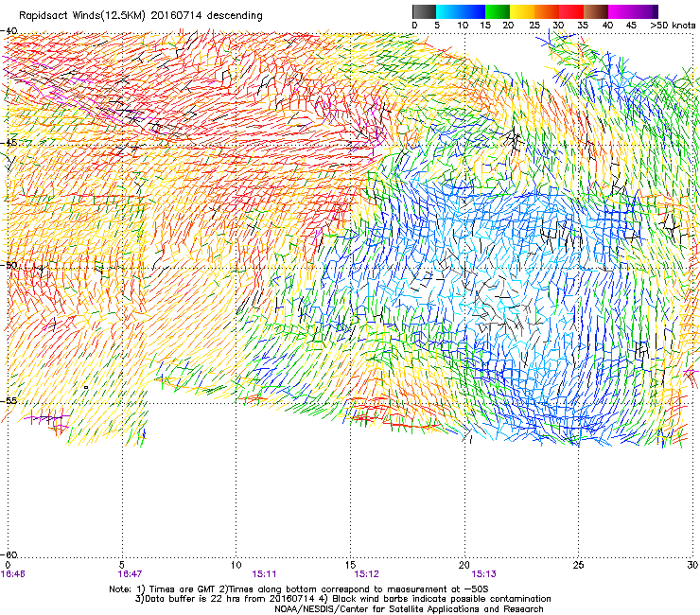Click the '>50 knots' legend label
This screenshot has height=615, width=700.
tap(673, 26)
